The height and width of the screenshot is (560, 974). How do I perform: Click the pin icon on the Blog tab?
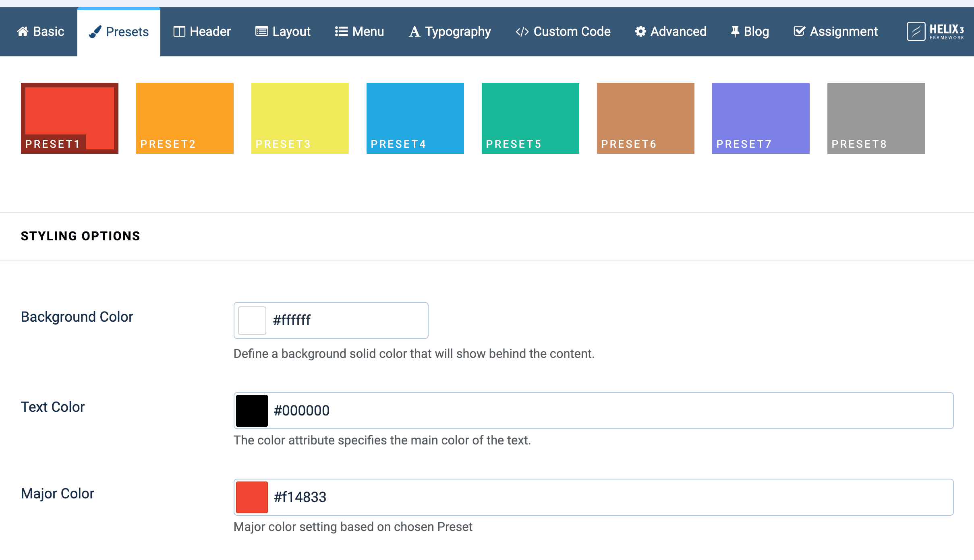click(735, 31)
